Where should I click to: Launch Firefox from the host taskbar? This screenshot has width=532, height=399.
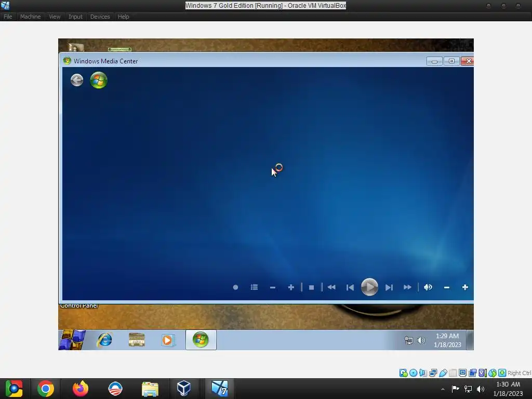(x=81, y=389)
